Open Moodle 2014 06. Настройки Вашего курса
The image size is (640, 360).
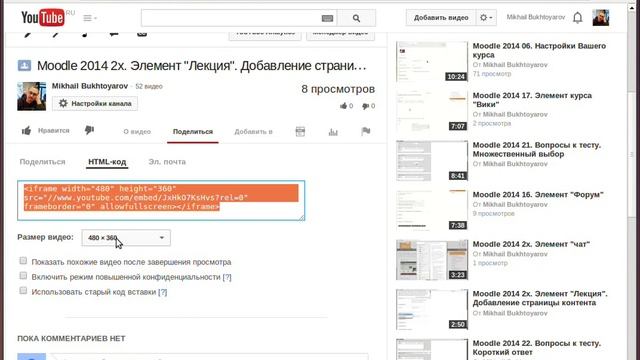pos(539,50)
